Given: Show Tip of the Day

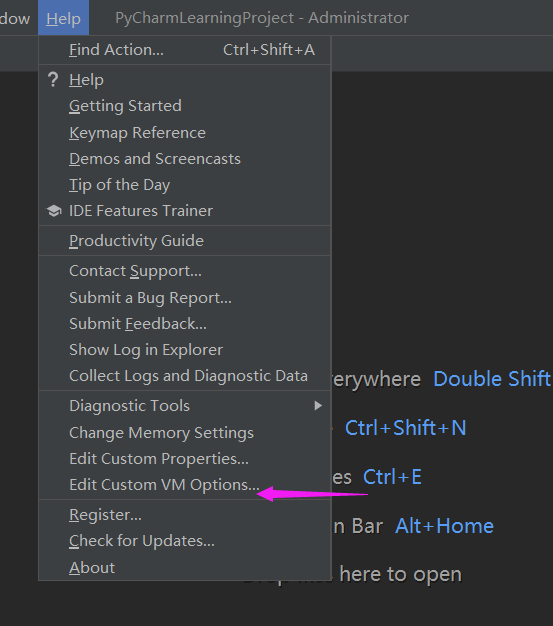Looking at the screenshot, I should coord(184,185).
